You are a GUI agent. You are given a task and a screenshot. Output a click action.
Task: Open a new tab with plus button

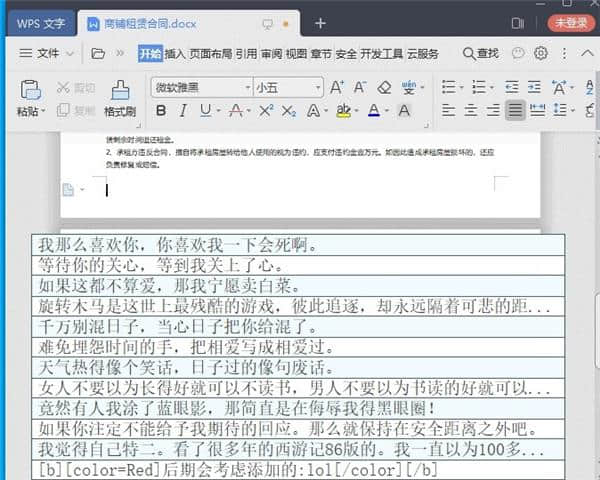click(x=320, y=22)
